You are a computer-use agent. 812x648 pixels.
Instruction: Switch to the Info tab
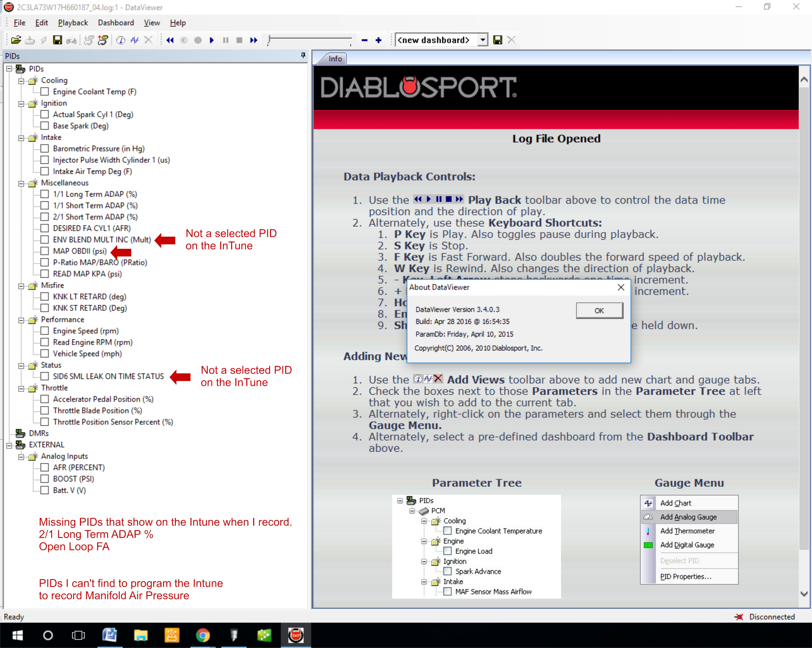pos(335,59)
